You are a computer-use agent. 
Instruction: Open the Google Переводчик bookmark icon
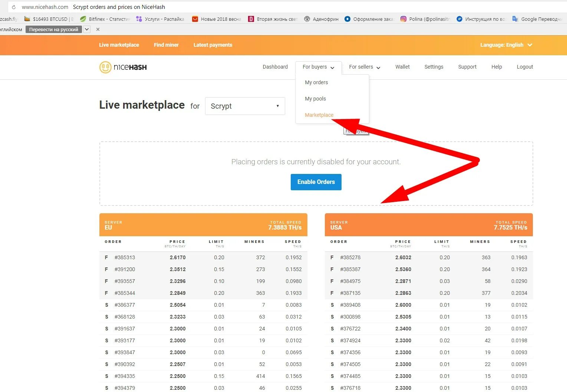[x=515, y=19]
